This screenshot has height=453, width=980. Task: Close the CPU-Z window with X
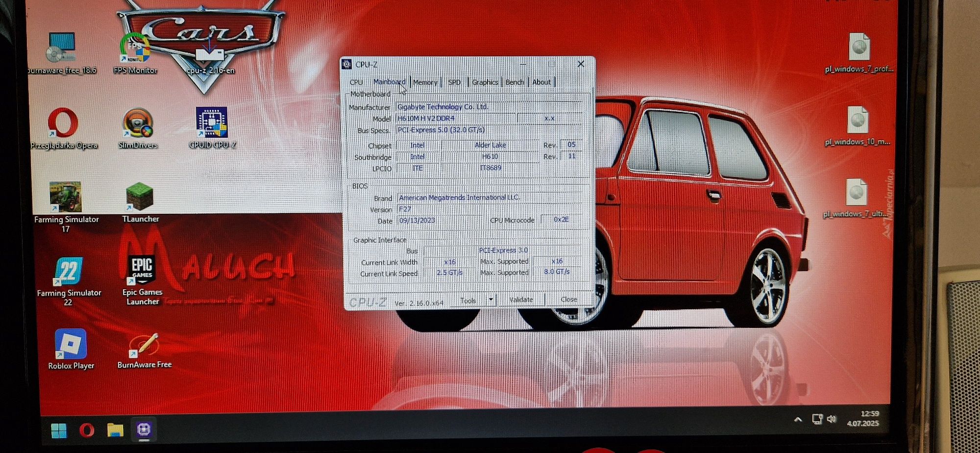[581, 64]
